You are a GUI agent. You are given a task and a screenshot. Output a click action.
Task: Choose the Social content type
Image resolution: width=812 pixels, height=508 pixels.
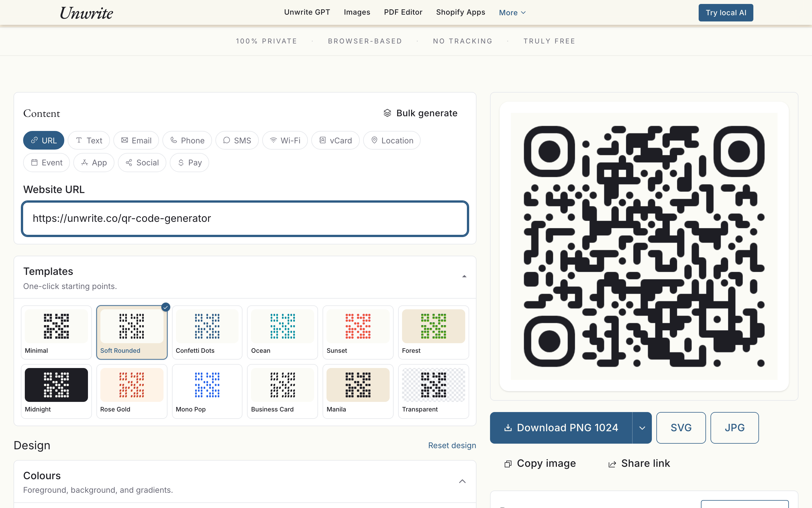pyautogui.click(x=142, y=163)
